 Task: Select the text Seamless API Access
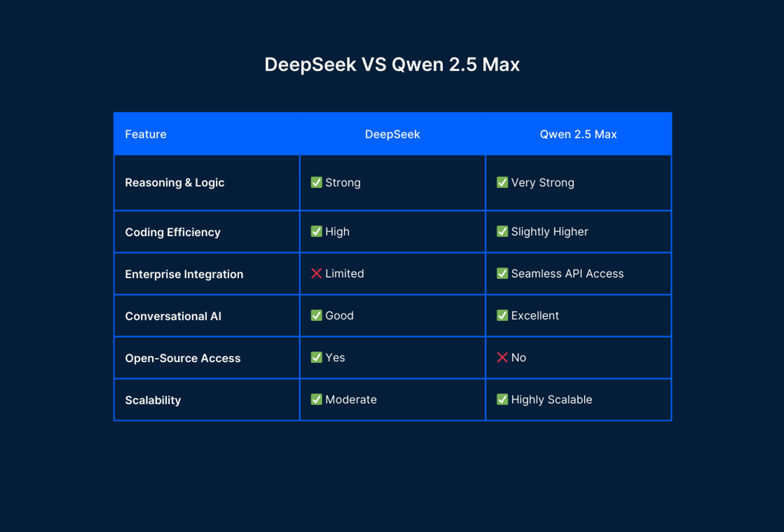pos(567,273)
